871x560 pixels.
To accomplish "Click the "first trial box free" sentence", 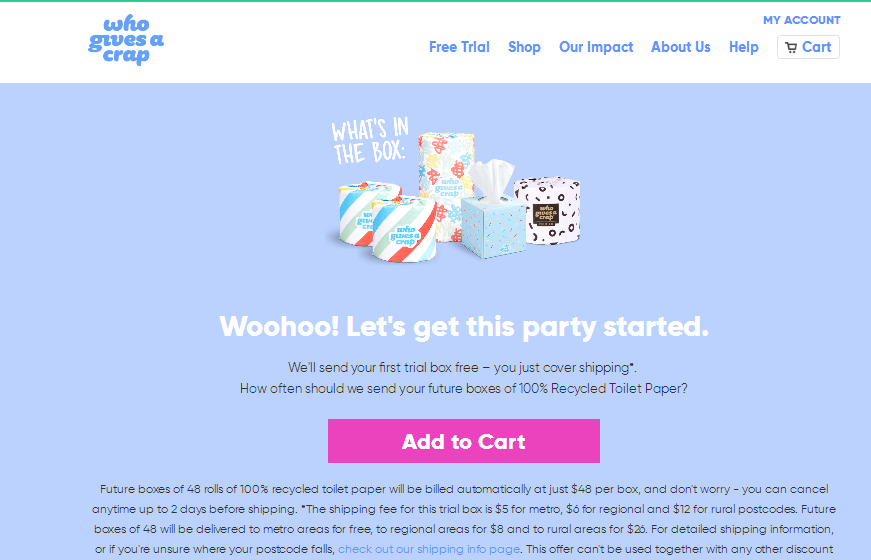I will [x=462, y=368].
